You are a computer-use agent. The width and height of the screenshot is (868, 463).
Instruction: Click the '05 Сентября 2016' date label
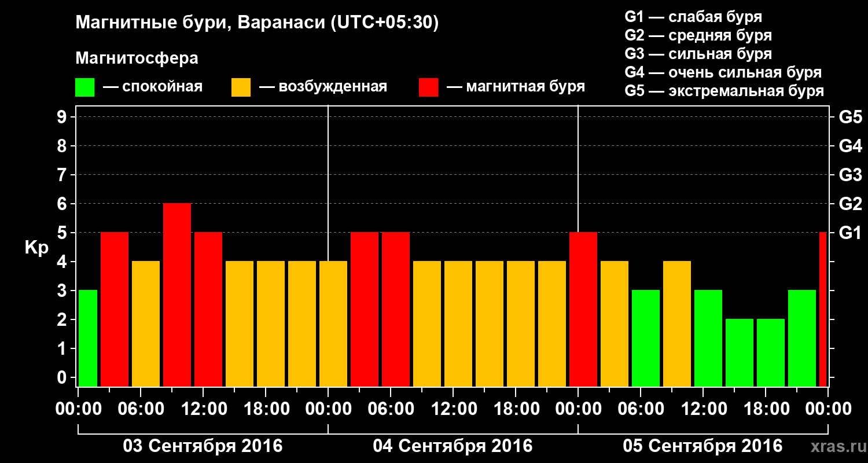[x=703, y=446]
